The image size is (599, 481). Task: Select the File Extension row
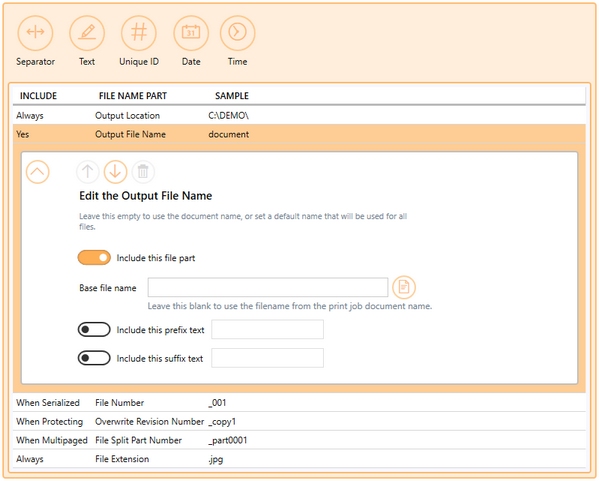[x=299, y=459]
